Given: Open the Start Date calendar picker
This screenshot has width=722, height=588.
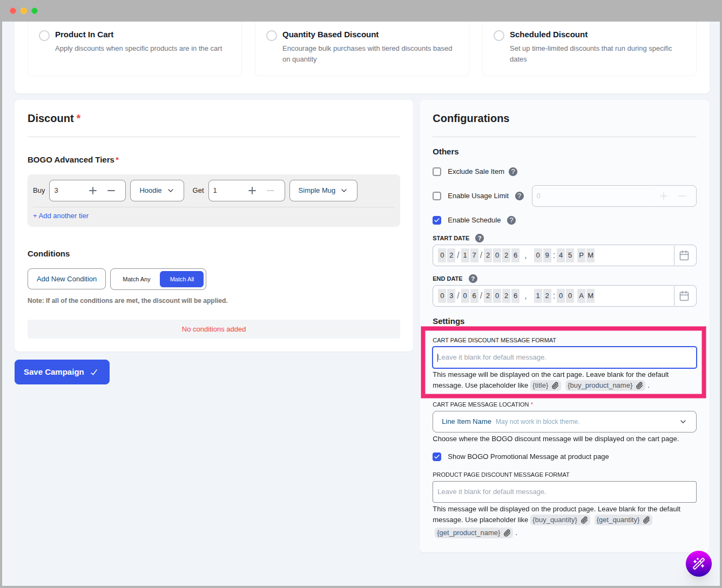Looking at the screenshot, I should (684, 255).
